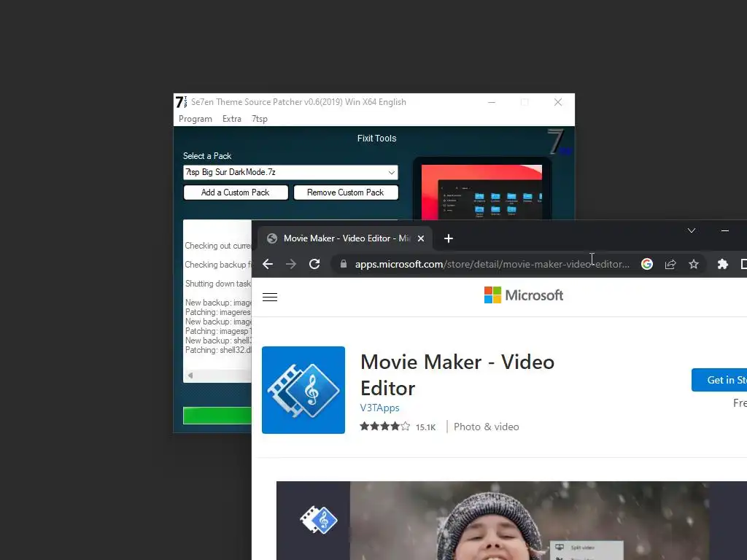747x560 pixels.
Task: Click the Big Sur theme preview thumbnail
Action: (481, 192)
